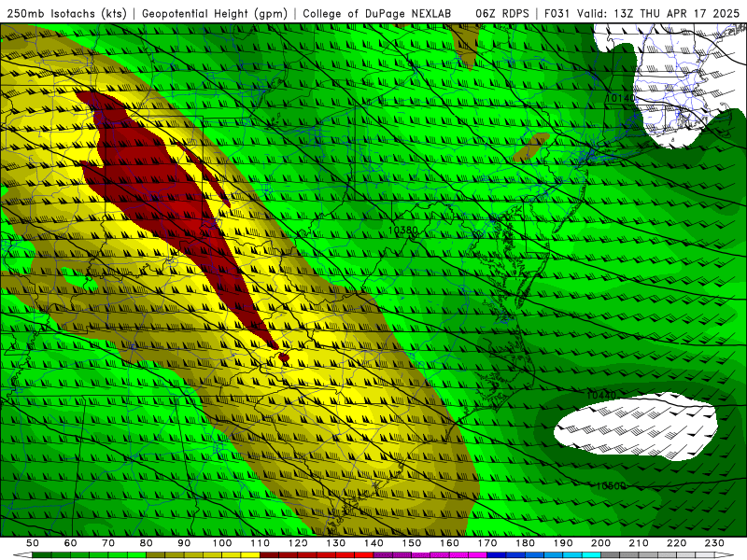
Task: Click the 10440 height contour label
Action: pyautogui.click(x=600, y=395)
